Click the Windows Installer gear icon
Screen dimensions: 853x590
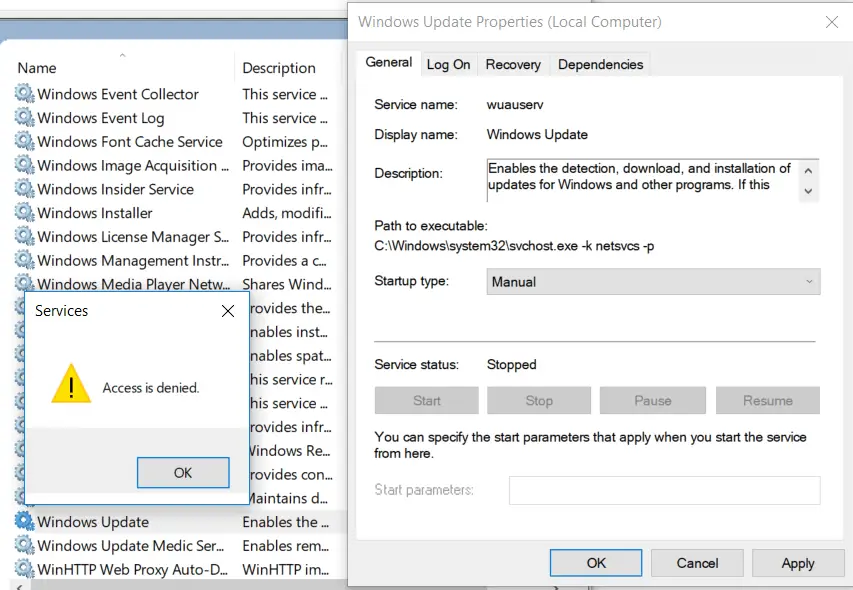click(x=24, y=213)
